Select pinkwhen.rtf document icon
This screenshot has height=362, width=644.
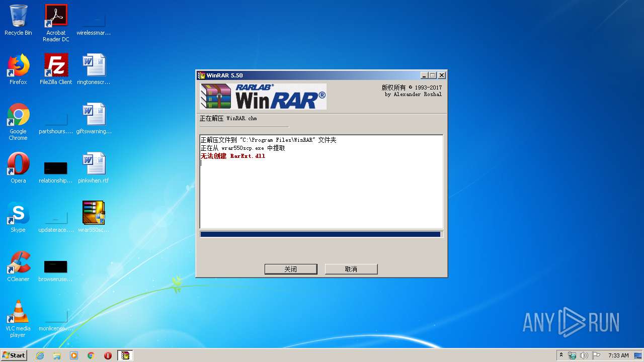tap(94, 168)
